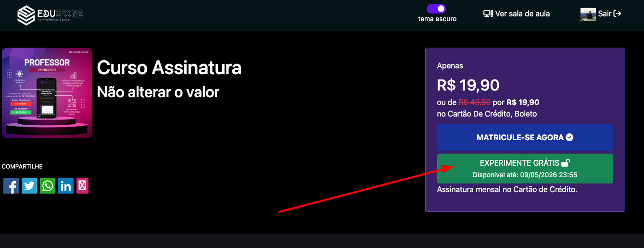Image resolution: width=644 pixels, height=248 pixels.
Task: Share the course on Twitter
Action: 29,186
